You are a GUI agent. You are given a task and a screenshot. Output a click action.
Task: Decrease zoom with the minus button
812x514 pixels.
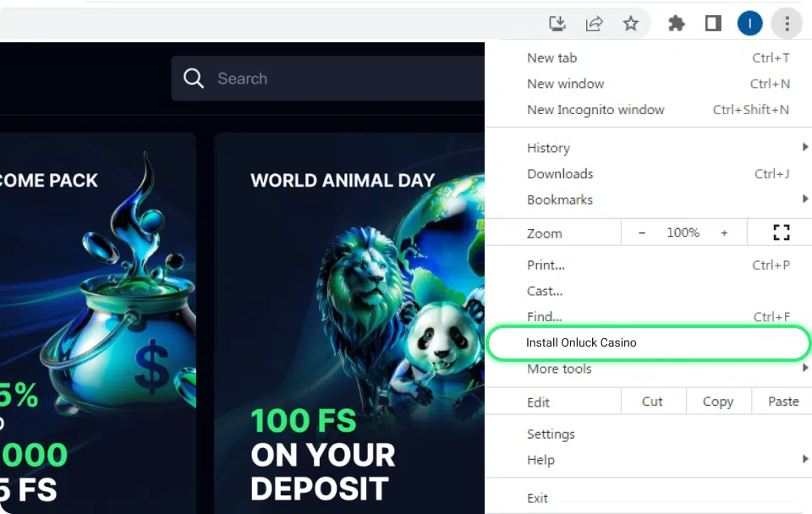coord(642,232)
